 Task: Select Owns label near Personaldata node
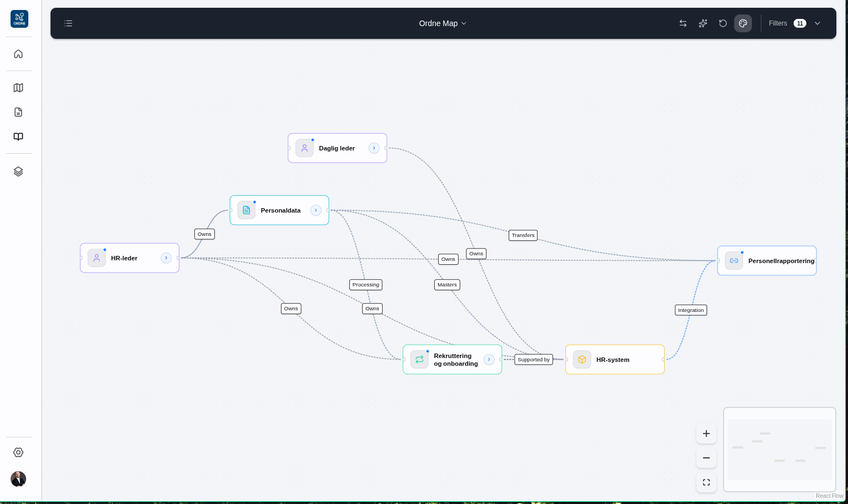click(204, 234)
